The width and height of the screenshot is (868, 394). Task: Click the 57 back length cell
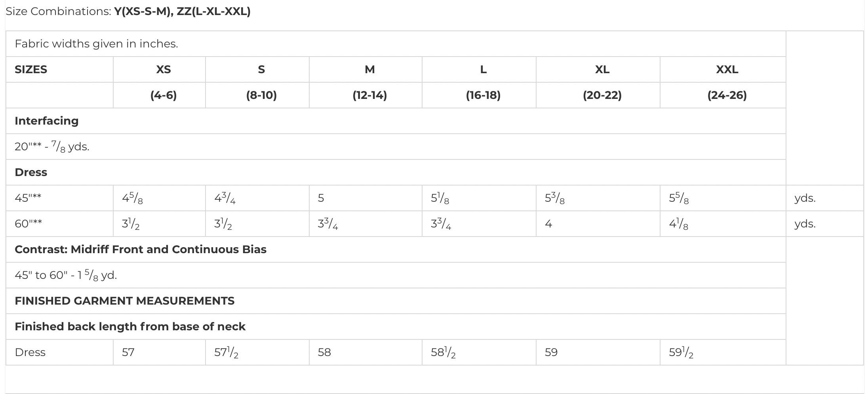click(159, 352)
